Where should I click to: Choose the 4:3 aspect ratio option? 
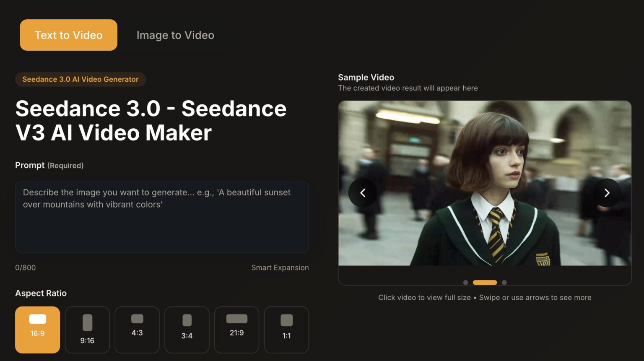pyautogui.click(x=137, y=330)
